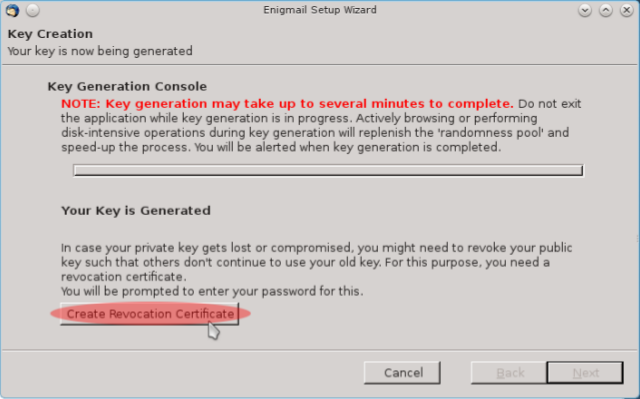Close the Enigmail Setup Wizard window
Image resolution: width=640 pixels, height=399 pixels.
627,10
